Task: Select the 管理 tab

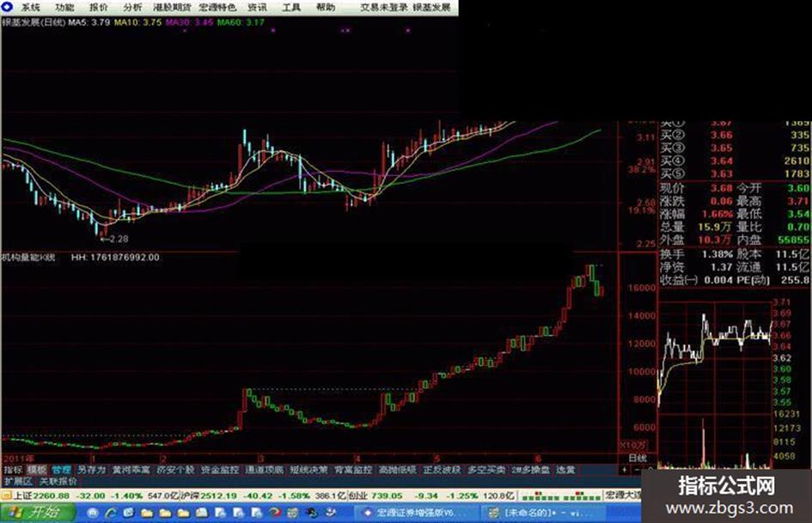Action: tap(61, 470)
